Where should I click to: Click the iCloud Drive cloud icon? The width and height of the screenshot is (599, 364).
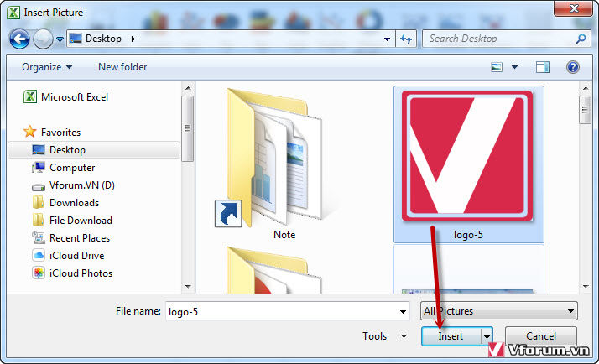[39, 255]
